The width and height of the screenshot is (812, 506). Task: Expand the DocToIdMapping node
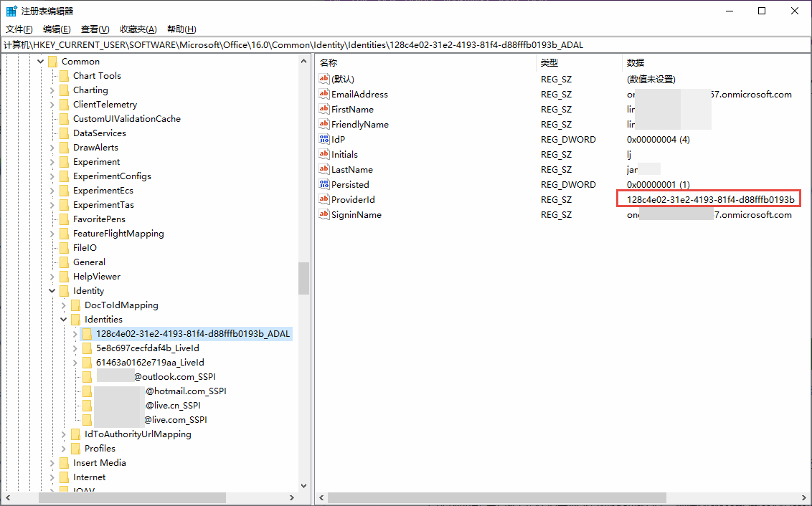[64, 305]
